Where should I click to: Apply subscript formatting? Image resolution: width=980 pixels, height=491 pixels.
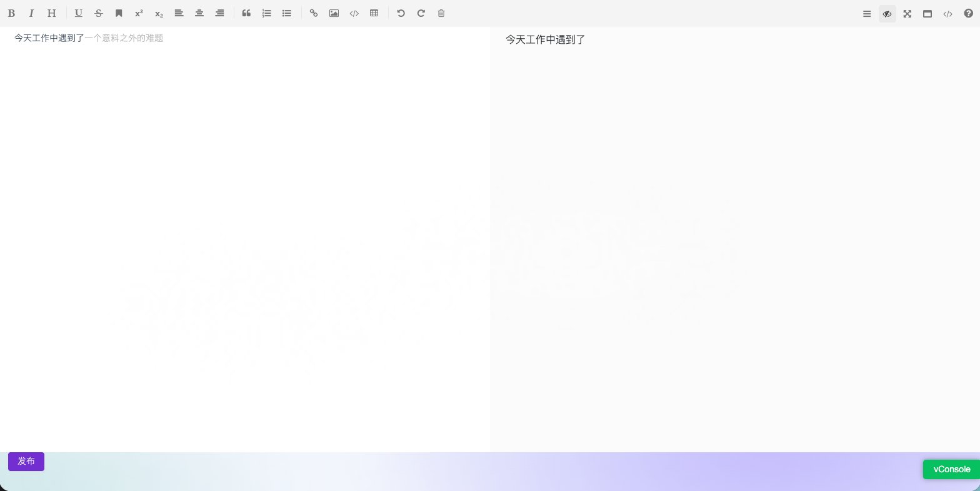coord(159,13)
